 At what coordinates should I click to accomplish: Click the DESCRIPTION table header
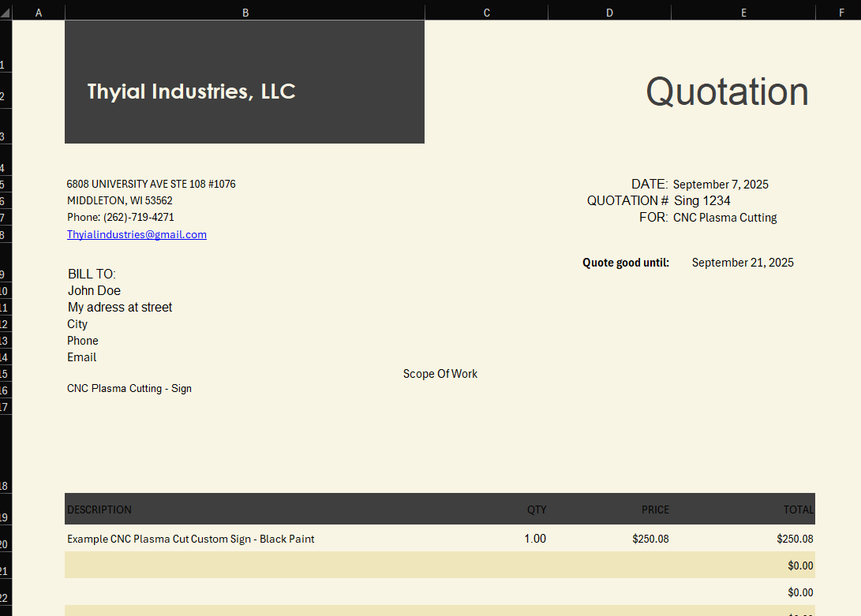tap(99, 510)
